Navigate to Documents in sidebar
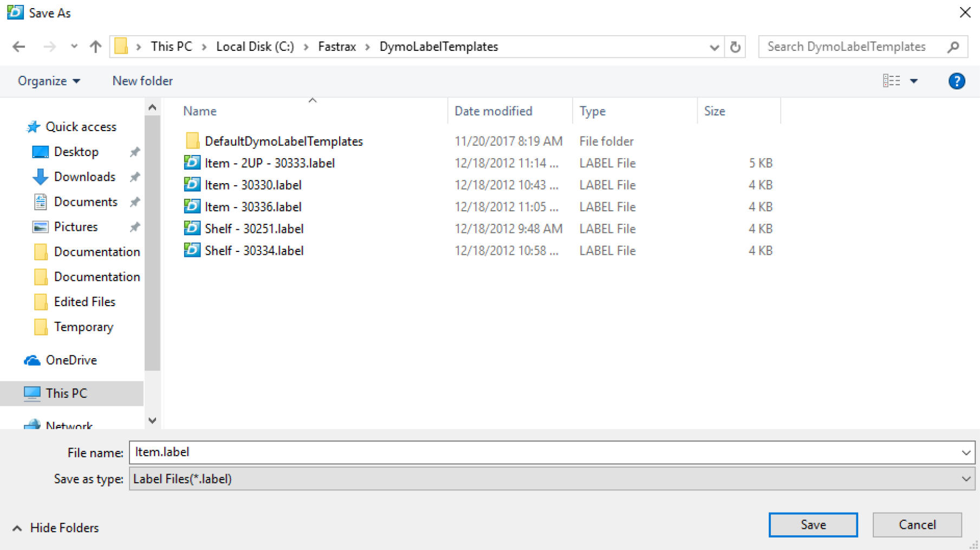 tap(86, 202)
